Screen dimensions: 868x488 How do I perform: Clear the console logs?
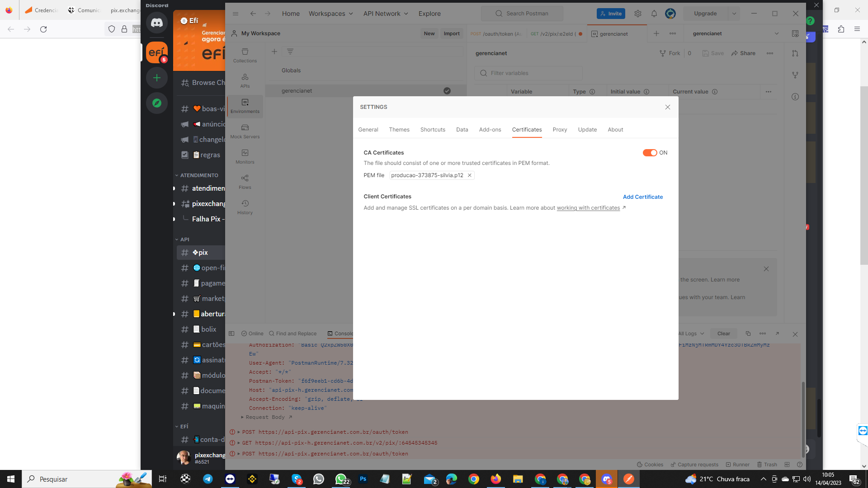click(723, 333)
